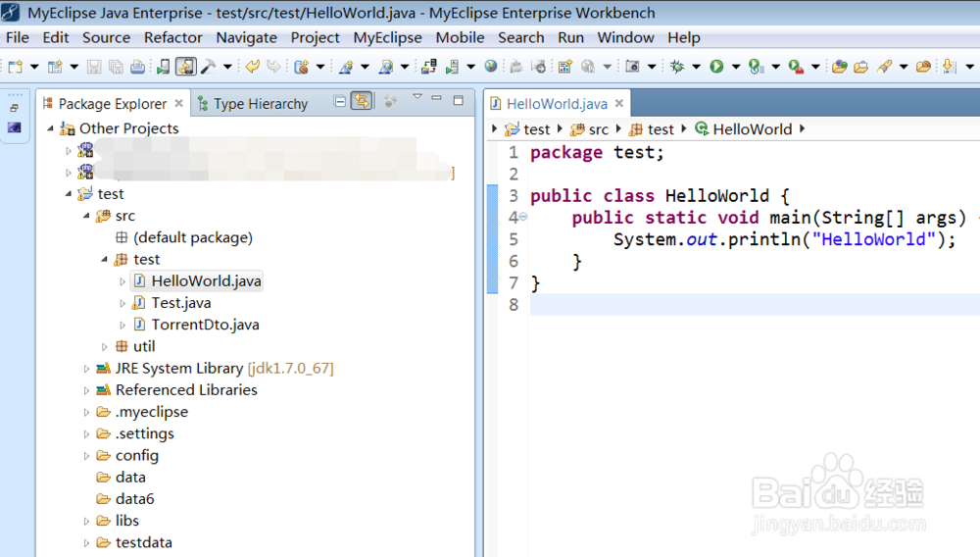Switch to the Type Hierarchy tab
Viewport: 980px width, 557px height.
(253, 103)
